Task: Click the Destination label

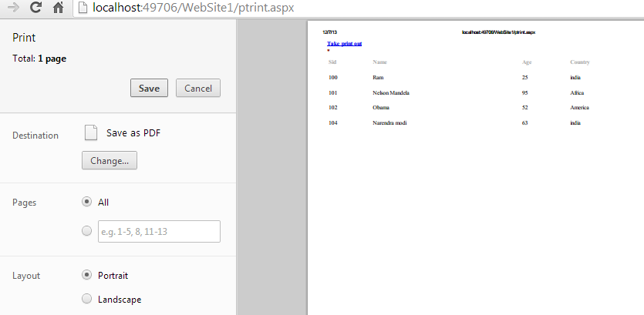Action: click(35, 136)
